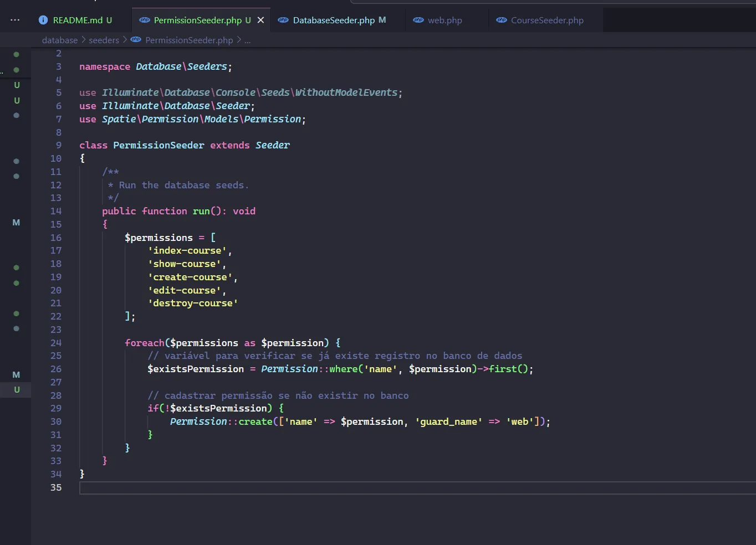756x545 pixels.
Task: Click PHP icon on web.php tab
Action: pos(418,20)
